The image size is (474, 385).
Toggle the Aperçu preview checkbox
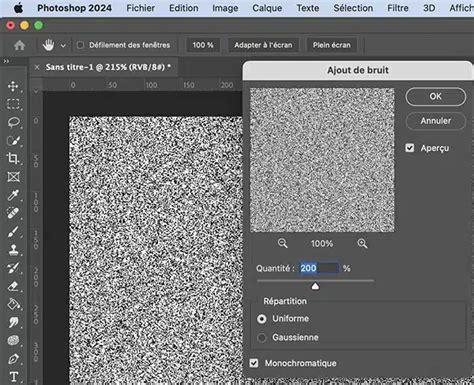click(410, 148)
